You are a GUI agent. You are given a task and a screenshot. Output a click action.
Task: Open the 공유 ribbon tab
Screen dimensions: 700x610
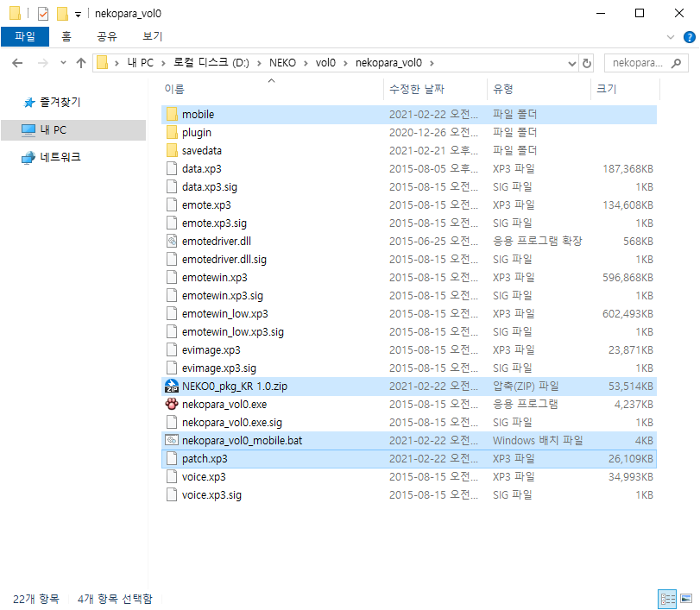click(107, 36)
